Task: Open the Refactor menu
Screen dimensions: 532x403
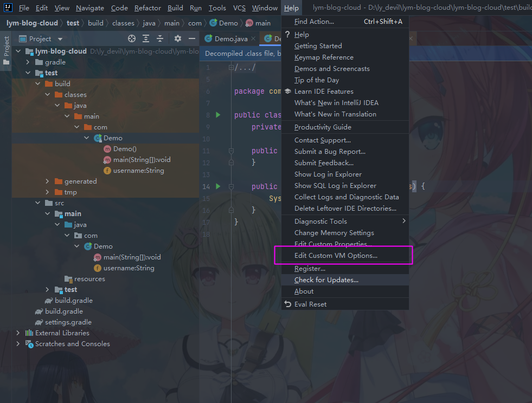Action: (148, 8)
